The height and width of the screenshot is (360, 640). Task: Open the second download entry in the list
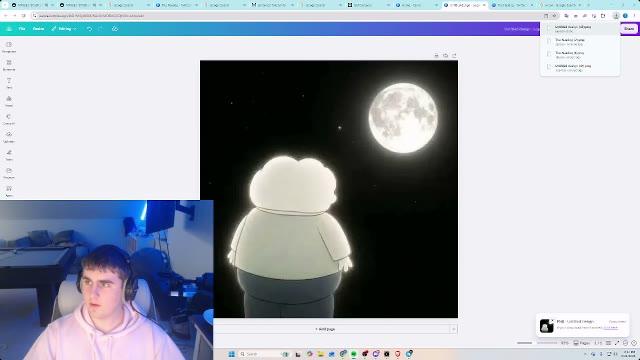click(x=580, y=42)
